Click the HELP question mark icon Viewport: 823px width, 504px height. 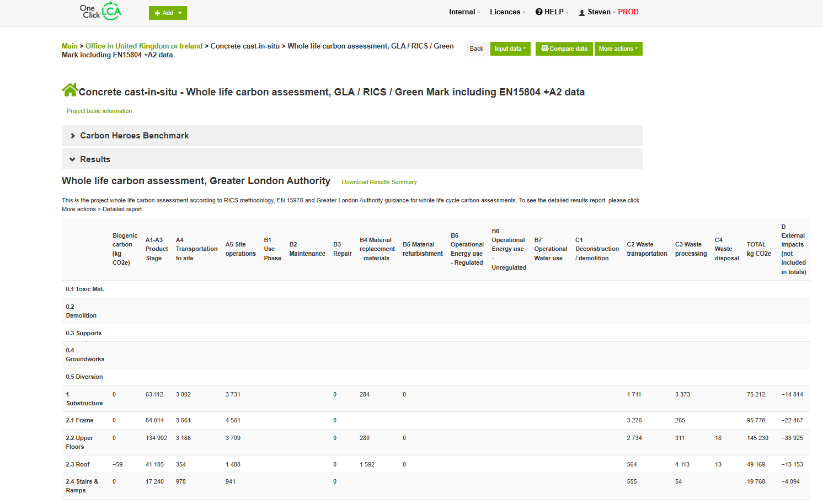click(x=539, y=12)
